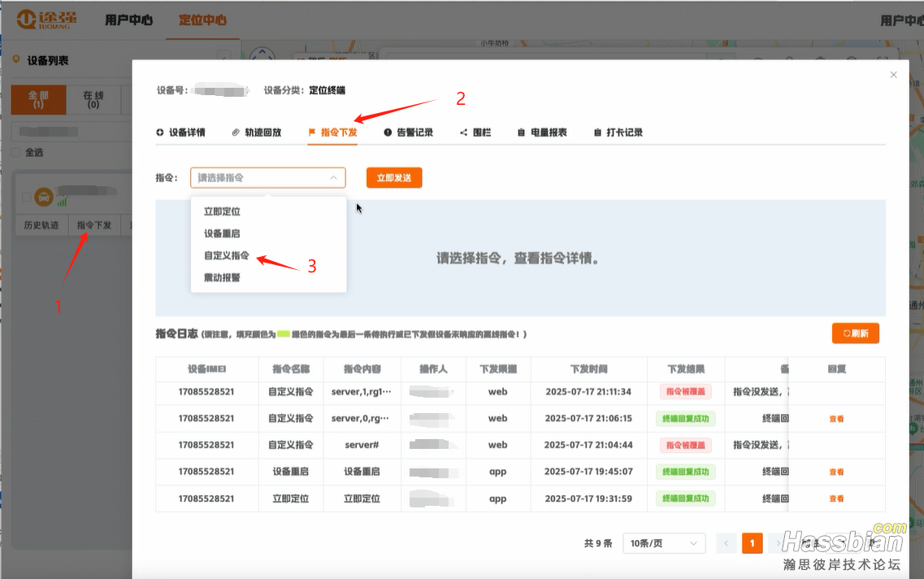
Task: Click the alert icon of 告警记录
Action: pos(388,133)
